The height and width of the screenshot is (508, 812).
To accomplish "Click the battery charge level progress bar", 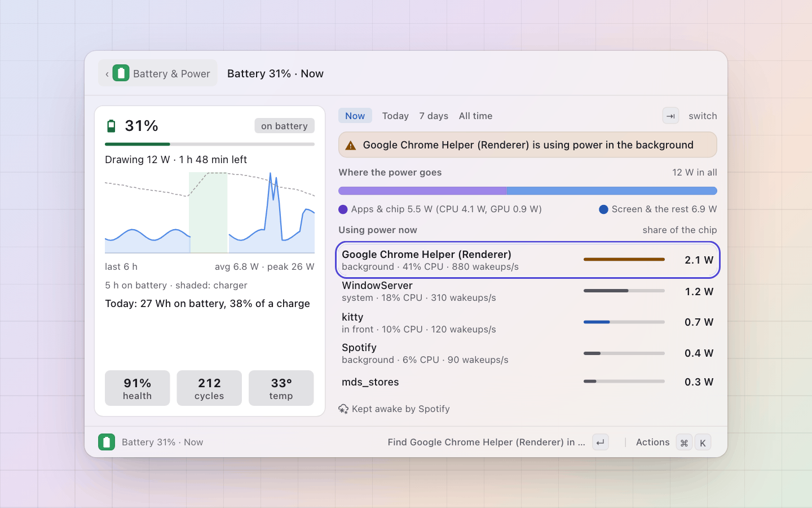I will tap(210, 144).
